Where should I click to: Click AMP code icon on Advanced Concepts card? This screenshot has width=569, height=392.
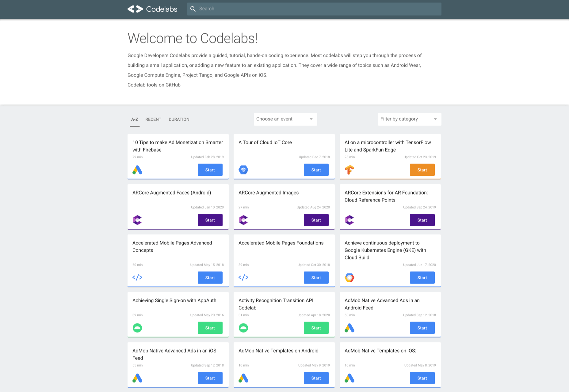(137, 277)
